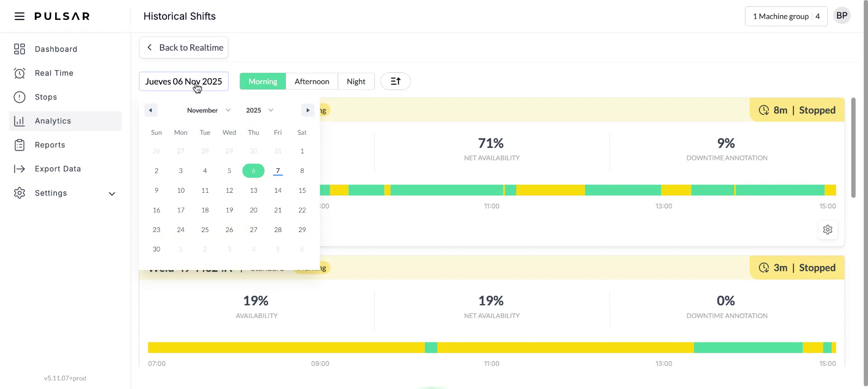Click the Real Time clock icon
This screenshot has width=868, height=389.
point(19,73)
